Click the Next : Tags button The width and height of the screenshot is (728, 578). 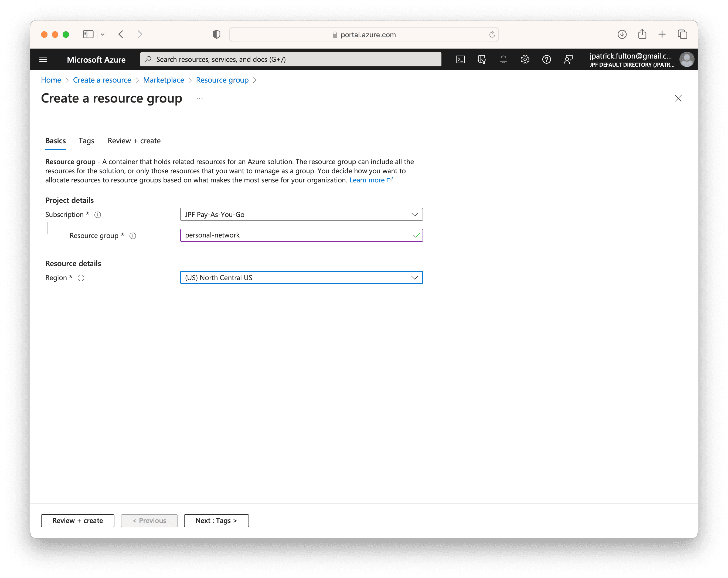pyautogui.click(x=216, y=521)
